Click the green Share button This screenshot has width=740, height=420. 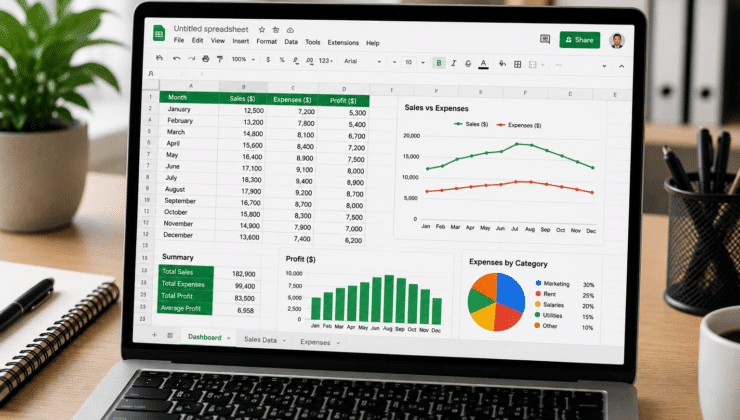[580, 40]
